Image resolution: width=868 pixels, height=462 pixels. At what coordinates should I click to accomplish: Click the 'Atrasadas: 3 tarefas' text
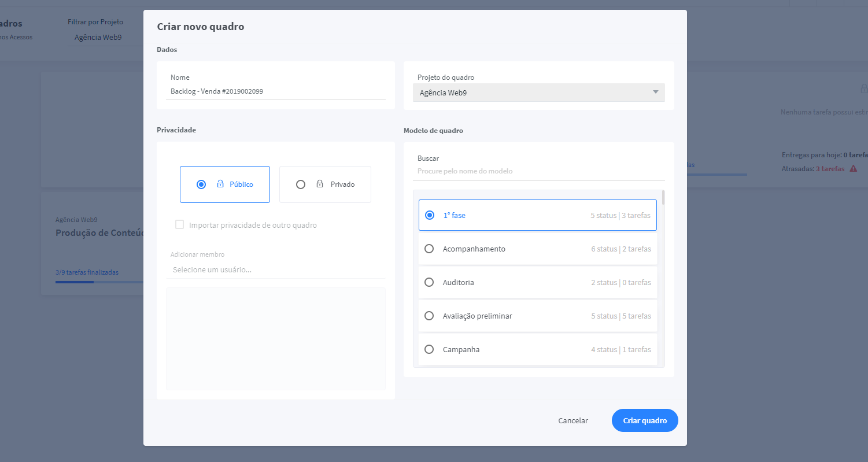tap(814, 168)
